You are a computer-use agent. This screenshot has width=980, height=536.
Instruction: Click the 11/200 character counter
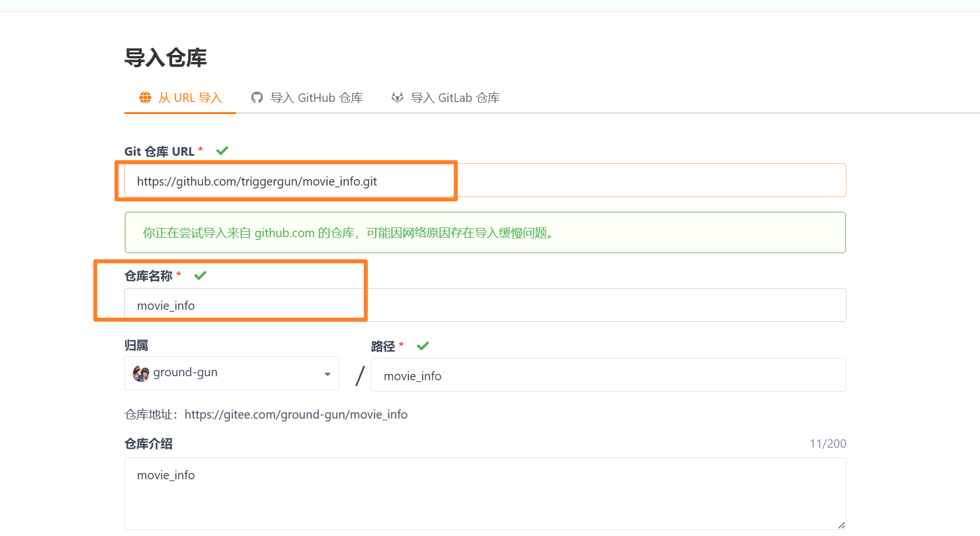[828, 444]
